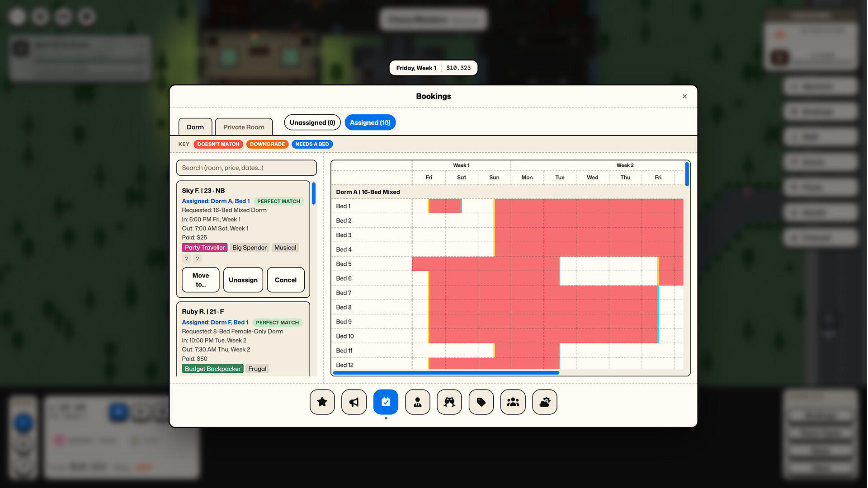Show Assigned (10) bookings
Viewport: 868px width, 488px height.
370,122
